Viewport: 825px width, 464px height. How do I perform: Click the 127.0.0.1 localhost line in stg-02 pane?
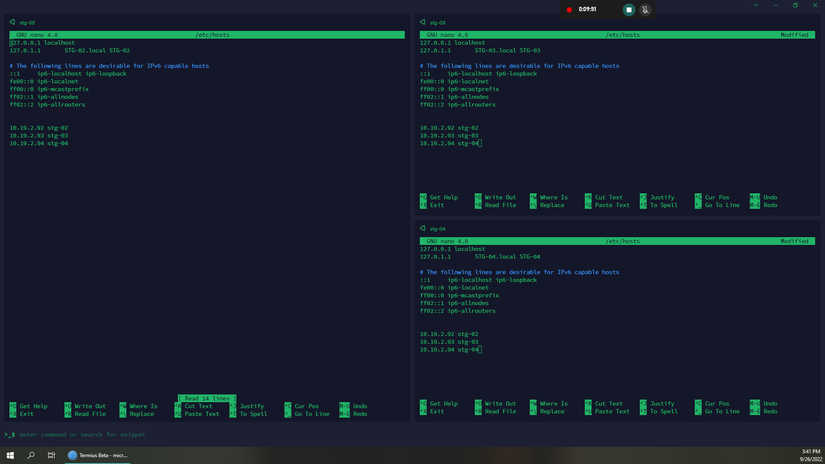coord(42,43)
